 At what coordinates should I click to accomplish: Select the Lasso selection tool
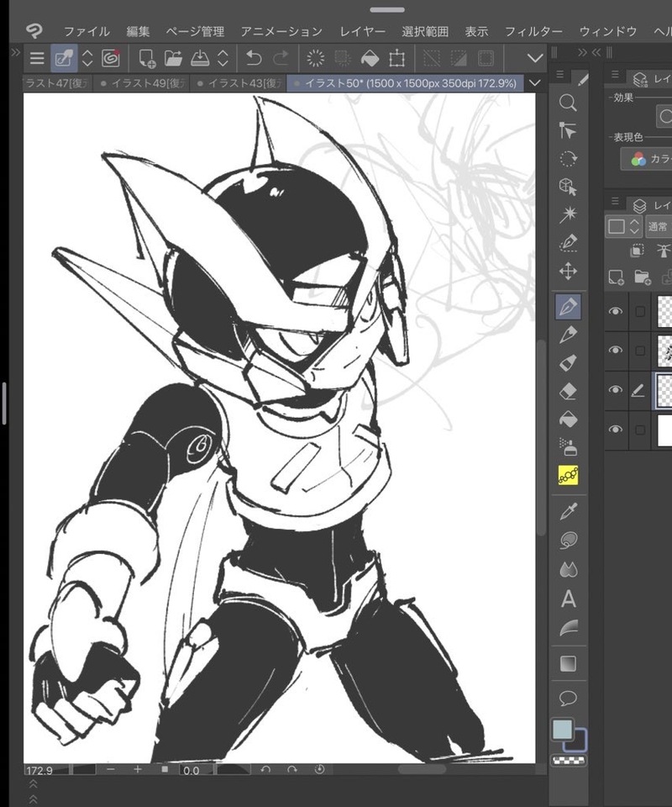tap(568, 159)
